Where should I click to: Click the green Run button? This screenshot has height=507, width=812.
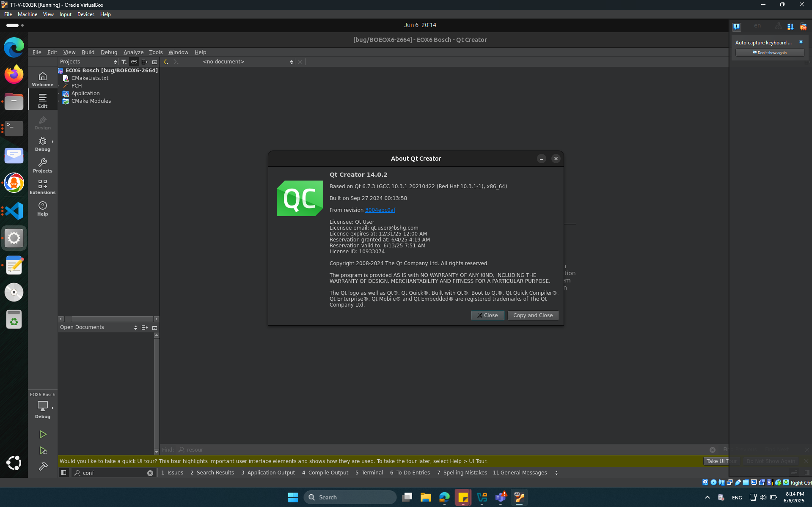tap(43, 434)
